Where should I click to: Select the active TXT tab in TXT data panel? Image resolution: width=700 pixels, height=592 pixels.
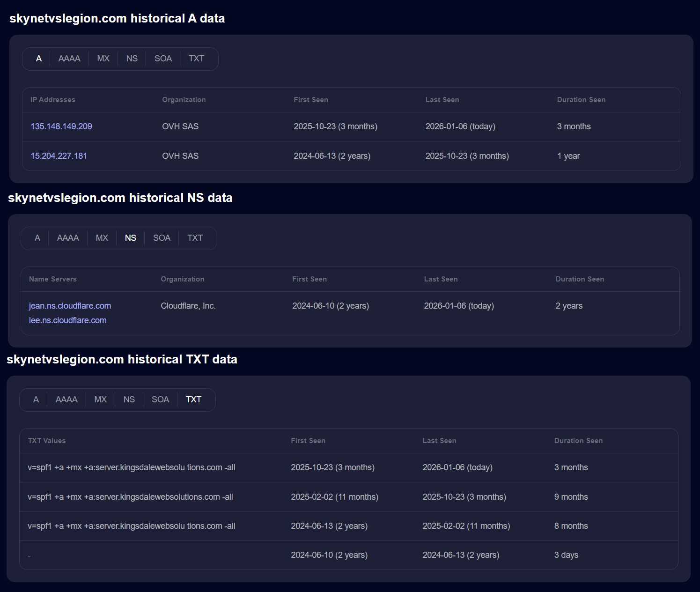(x=193, y=400)
